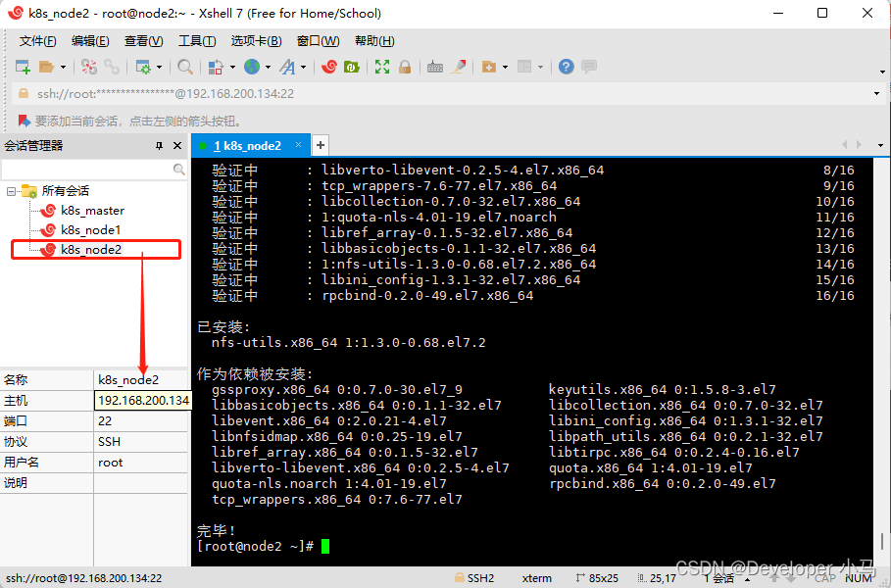Image resolution: width=891 pixels, height=588 pixels.
Task: Switch to the '1 k8s_node2' tab
Action: tap(247, 146)
